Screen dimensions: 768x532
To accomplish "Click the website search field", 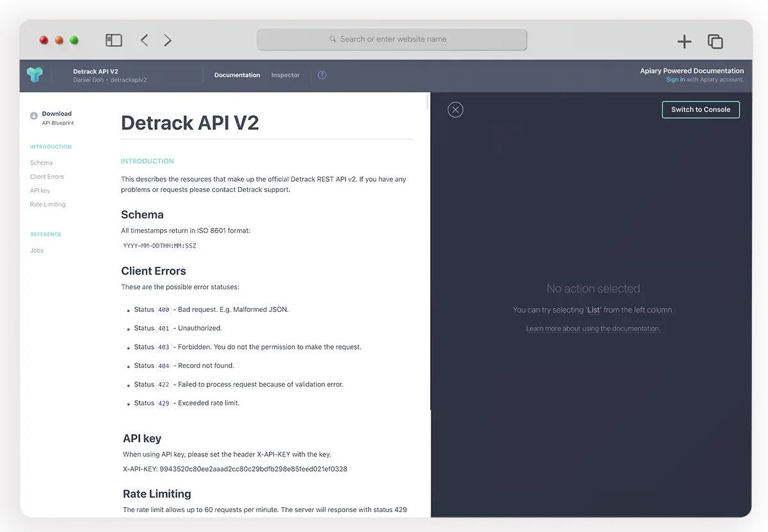I will pyautogui.click(x=392, y=39).
